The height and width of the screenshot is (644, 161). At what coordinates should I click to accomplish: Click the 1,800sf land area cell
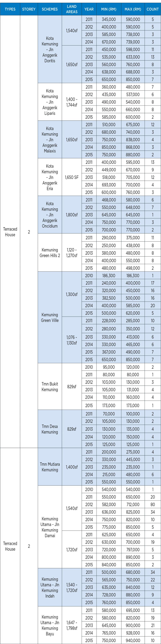click(72, 215)
